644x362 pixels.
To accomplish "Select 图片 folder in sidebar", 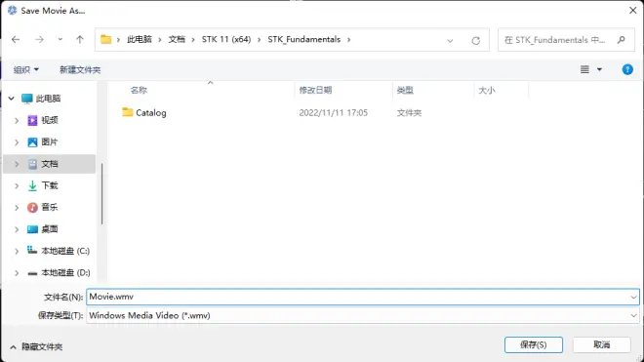I will [43, 142].
